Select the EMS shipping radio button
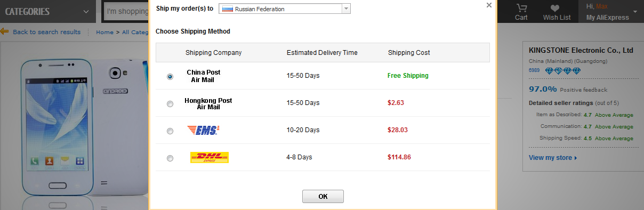644x210 pixels. click(170, 131)
